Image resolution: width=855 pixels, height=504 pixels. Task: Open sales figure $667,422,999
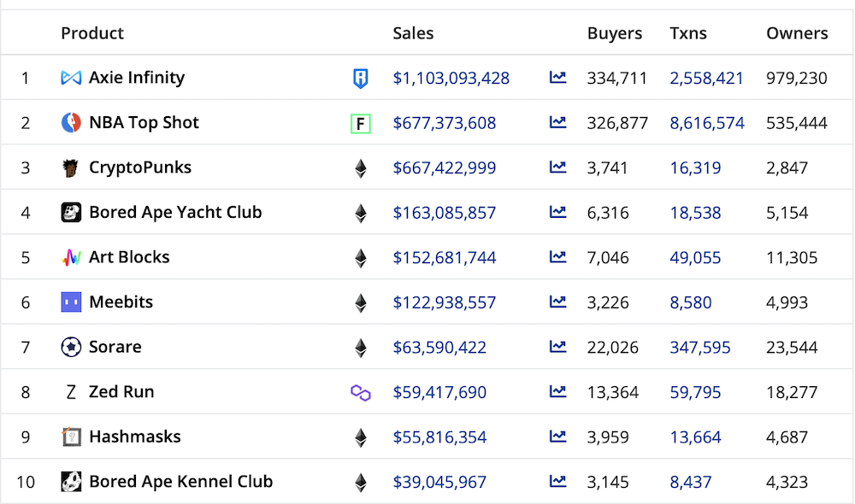445,167
